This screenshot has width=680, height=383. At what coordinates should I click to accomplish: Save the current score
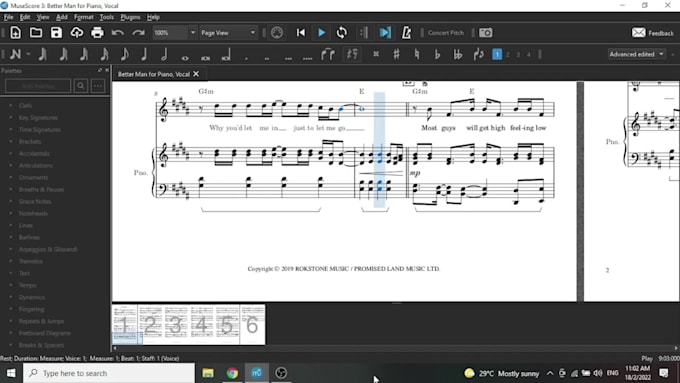point(56,33)
